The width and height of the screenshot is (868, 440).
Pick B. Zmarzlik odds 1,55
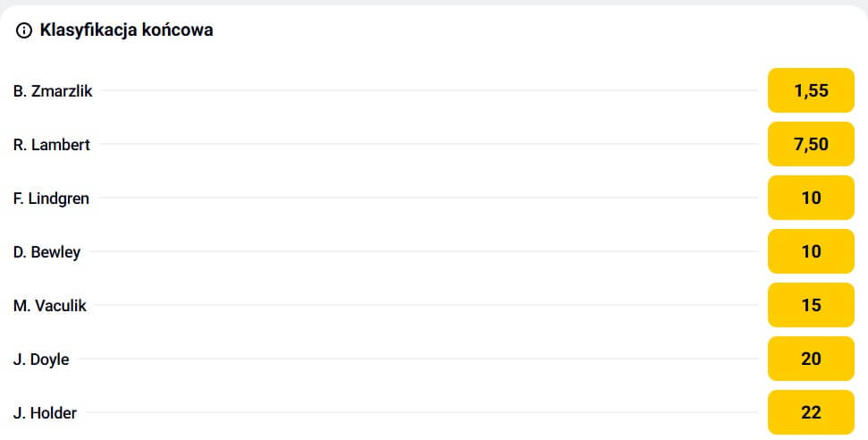pyautogui.click(x=811, y=90)
